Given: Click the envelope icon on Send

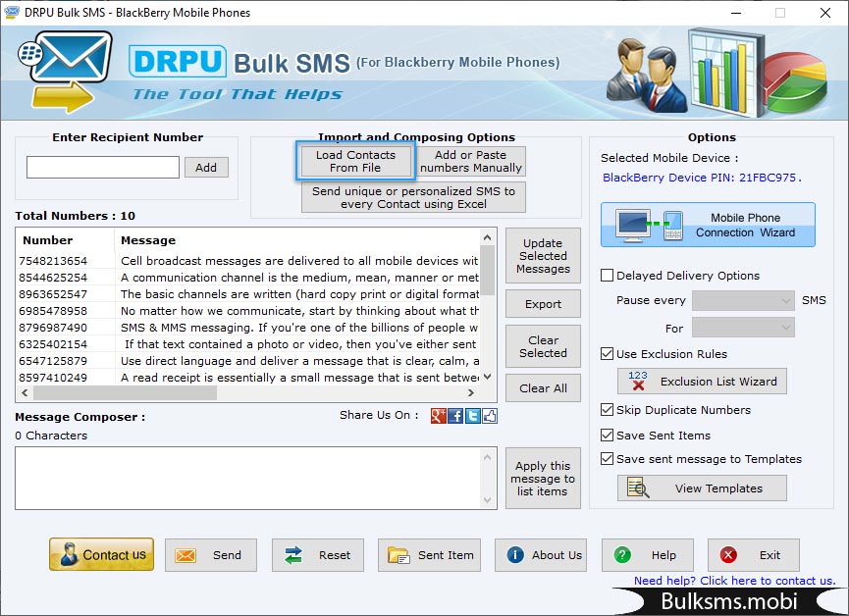Looking at the screenshot, I should point(186,555).
